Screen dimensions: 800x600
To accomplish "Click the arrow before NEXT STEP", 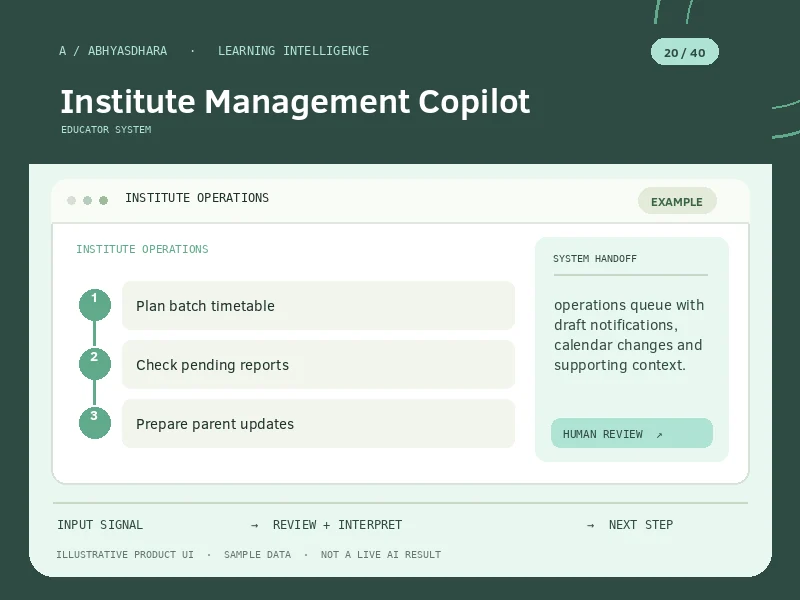I will click(590, 525).
